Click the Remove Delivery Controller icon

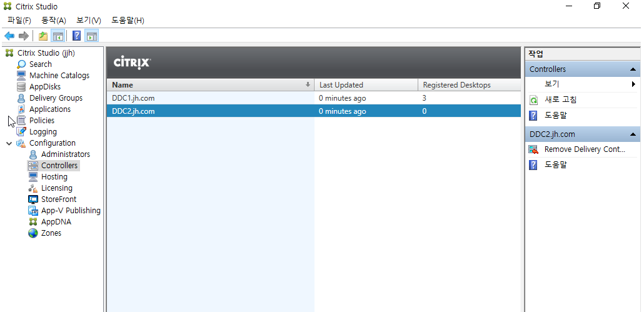click(533, 149)
